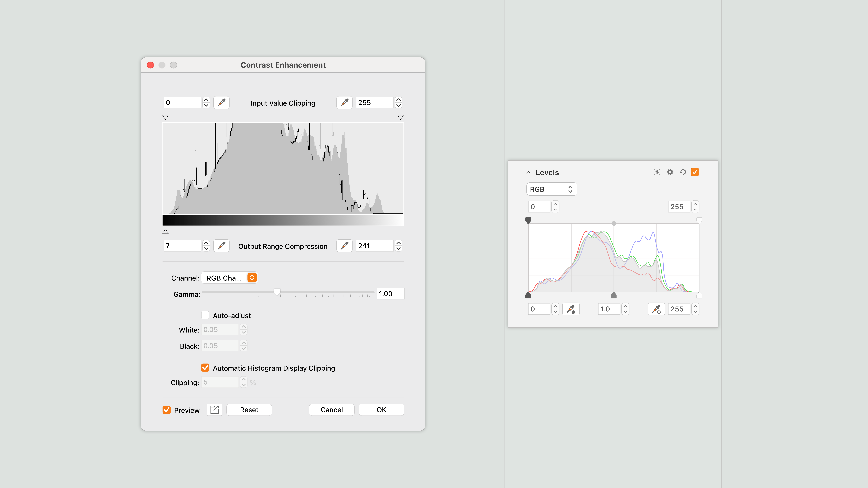
Task: Disable the Levels adjustment checkbox
Action: (x=695, y=172)
